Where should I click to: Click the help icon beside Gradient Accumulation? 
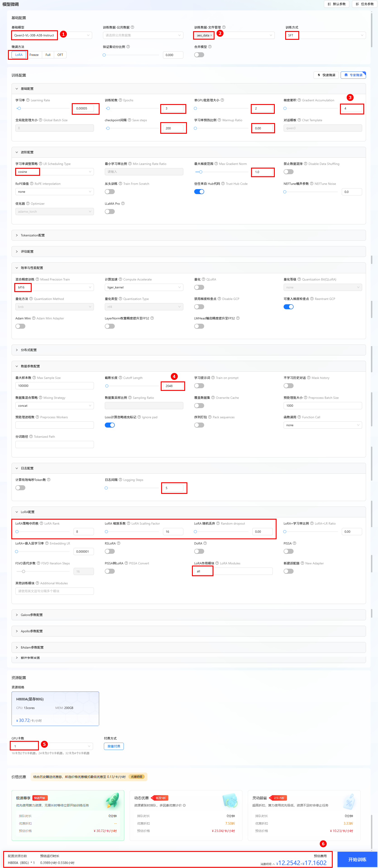[299, 100]
